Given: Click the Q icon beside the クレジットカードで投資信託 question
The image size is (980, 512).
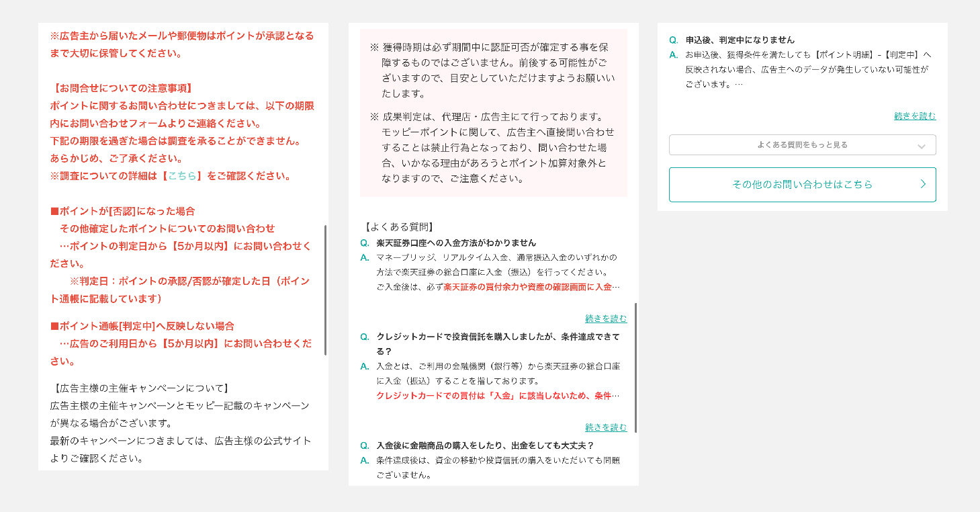Looking at the screenshot, I should tap(365, 337).
